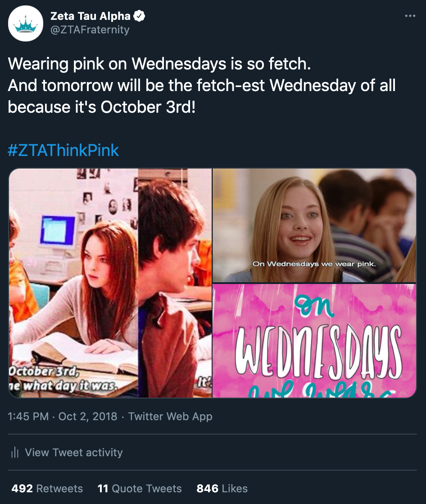
Task: Open the pink WEDNESDAYS lettering graphic
Action: pyautogui.click(x=315, y=341)
